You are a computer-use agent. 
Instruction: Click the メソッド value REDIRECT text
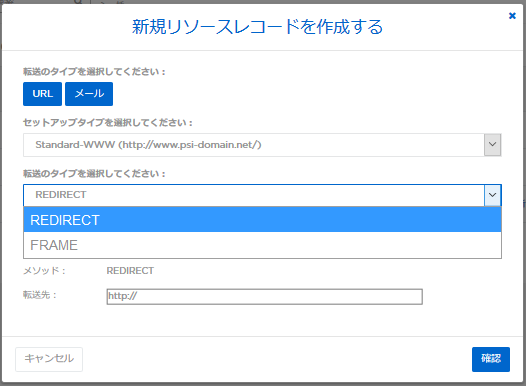(x=130, y=271)
